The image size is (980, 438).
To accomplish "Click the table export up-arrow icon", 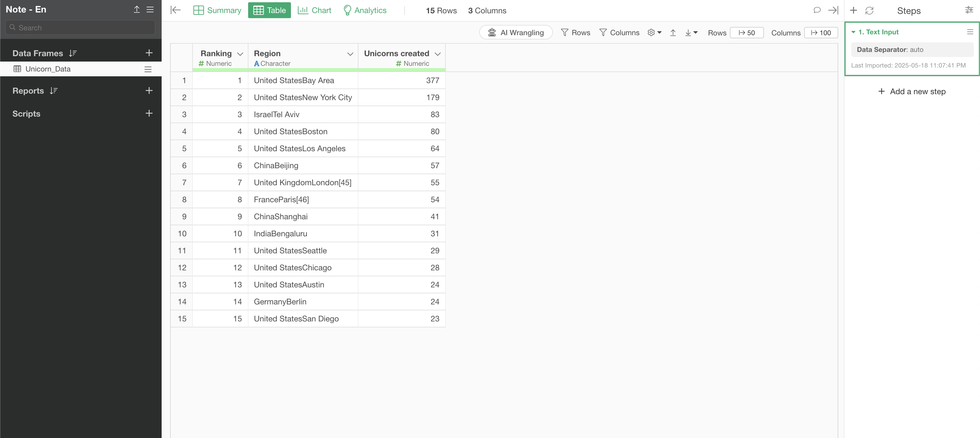I will 673,33.
